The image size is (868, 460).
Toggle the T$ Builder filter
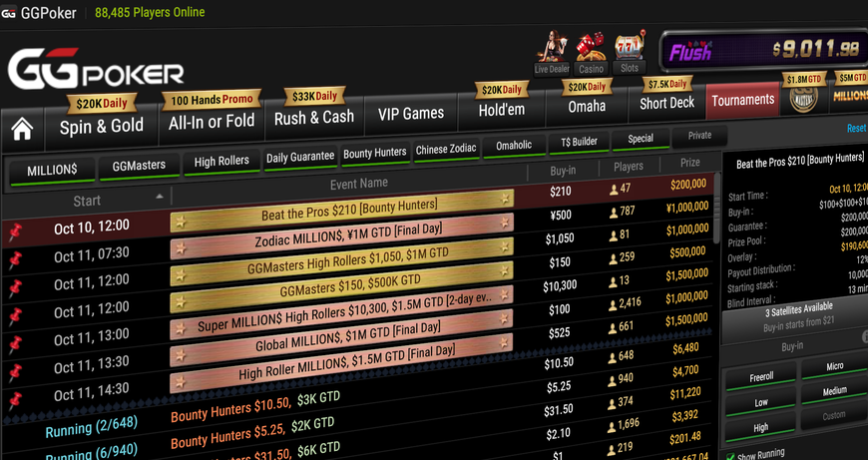pos(579,142)
